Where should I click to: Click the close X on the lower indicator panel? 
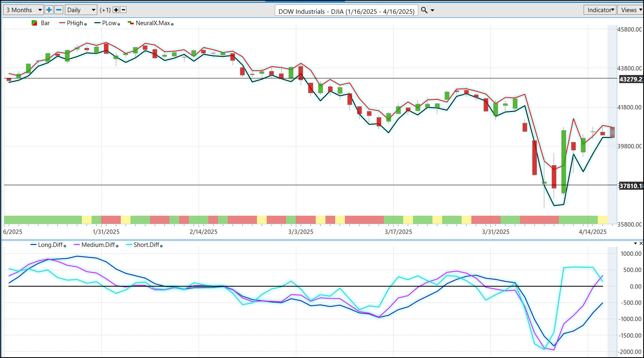(641, 243)
